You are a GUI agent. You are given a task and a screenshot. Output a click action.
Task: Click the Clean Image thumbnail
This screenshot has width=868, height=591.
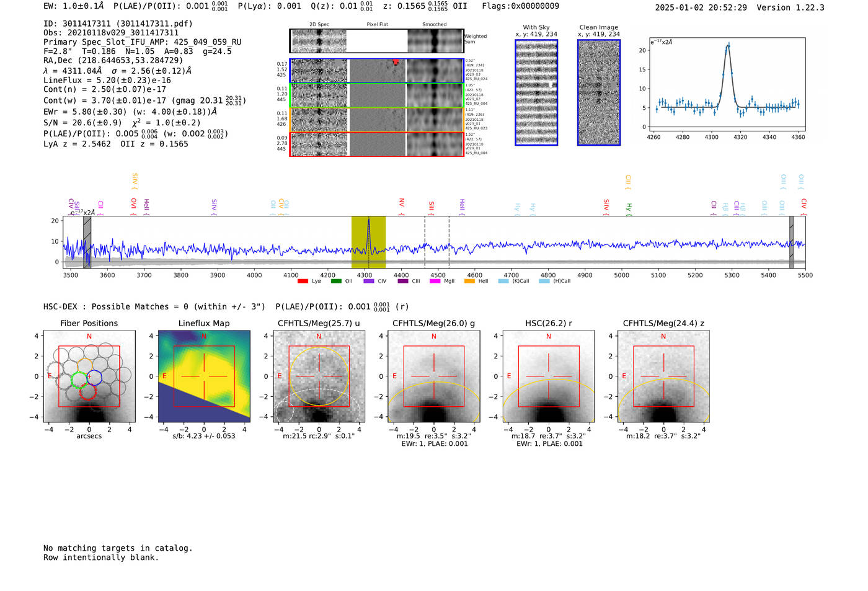coord(599,92)
